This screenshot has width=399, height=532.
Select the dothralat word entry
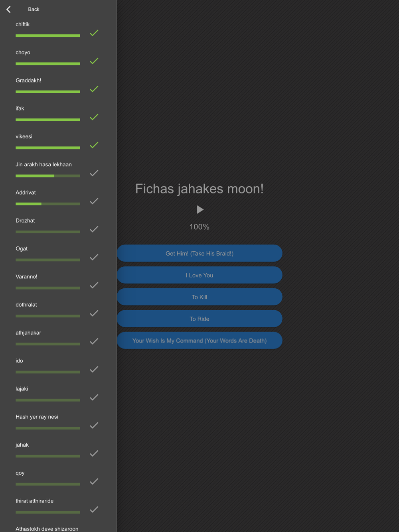coord(58,310)
